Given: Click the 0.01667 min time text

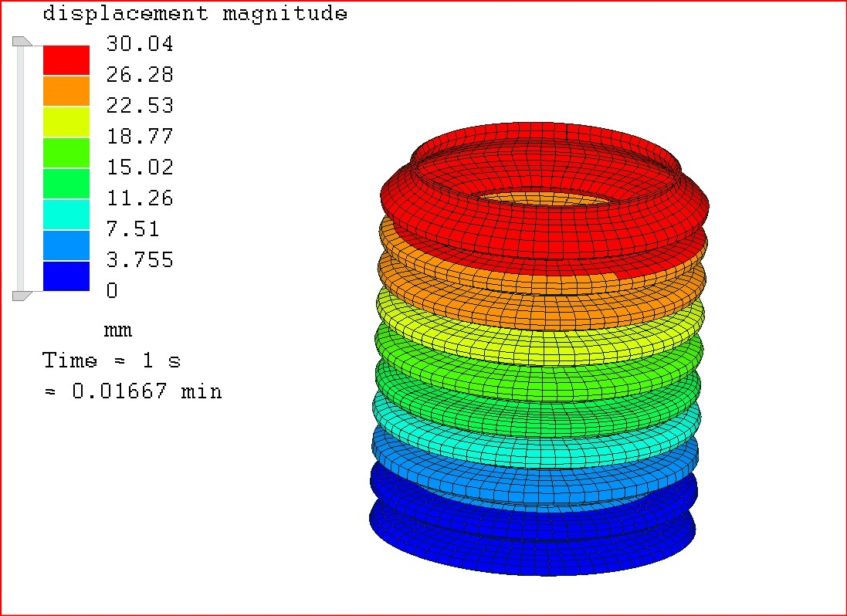Looking at the screenshot, I should 132,391.
